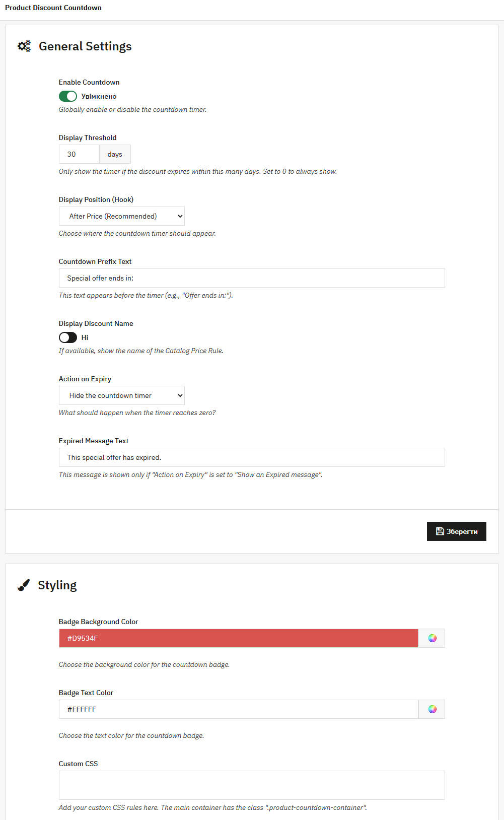Click inside the Custom CSS text area
This screenshot has height=820, width=504.
[x=252, y=785]
